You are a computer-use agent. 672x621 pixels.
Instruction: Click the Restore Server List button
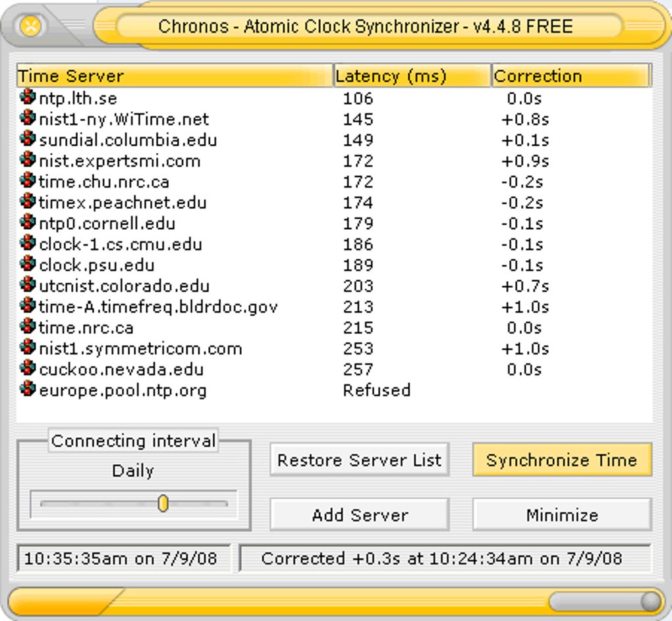pos(360,460)
